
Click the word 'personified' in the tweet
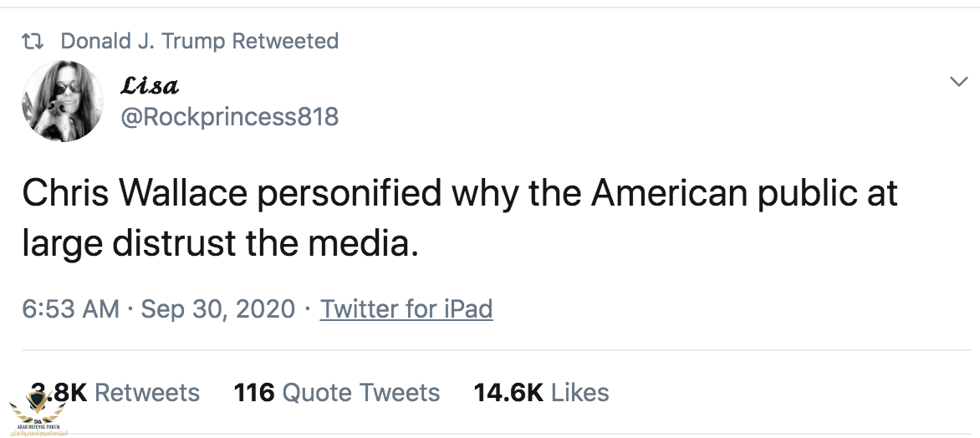click(x=349, y=193)
